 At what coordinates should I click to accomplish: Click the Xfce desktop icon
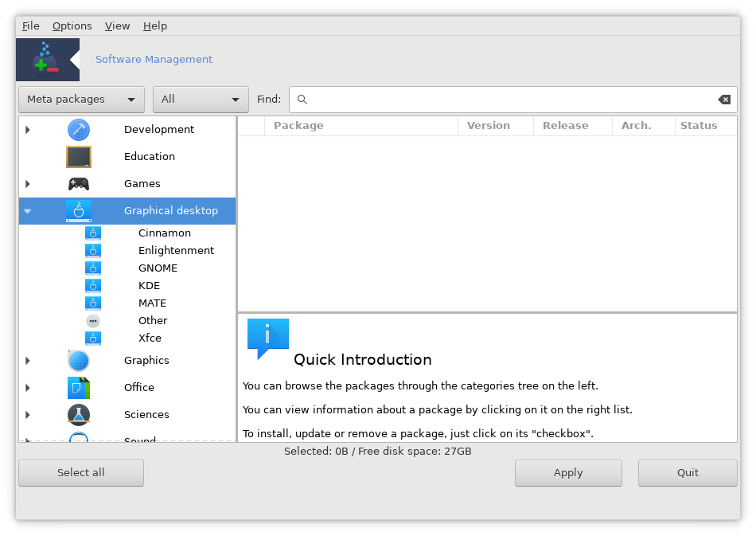93,338
